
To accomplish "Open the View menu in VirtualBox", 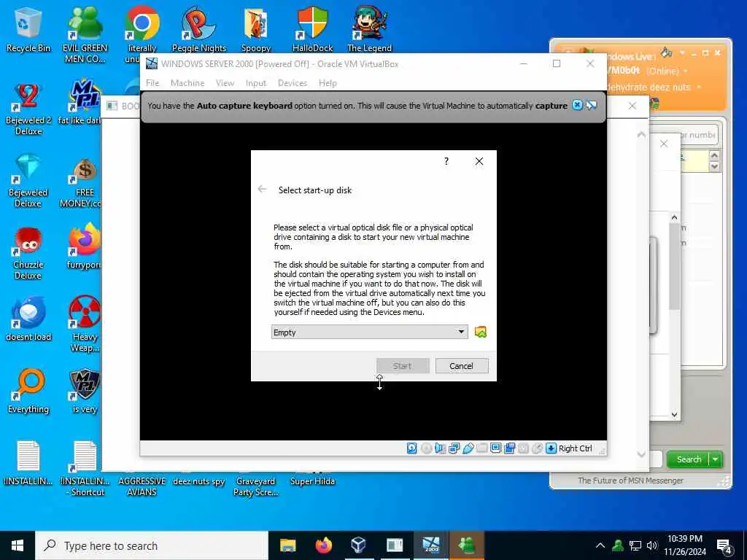I will [x=225, y=83].
